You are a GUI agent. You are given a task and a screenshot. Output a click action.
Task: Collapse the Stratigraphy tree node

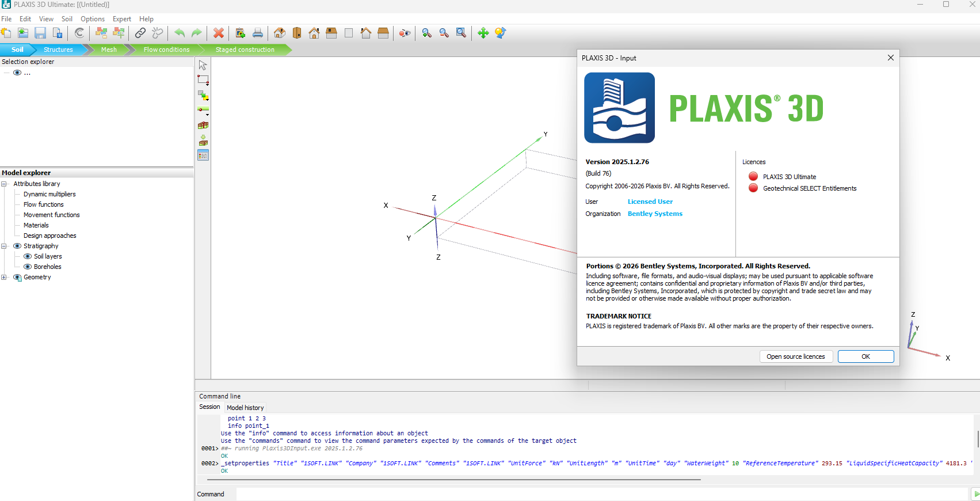(x=4, y=246)
